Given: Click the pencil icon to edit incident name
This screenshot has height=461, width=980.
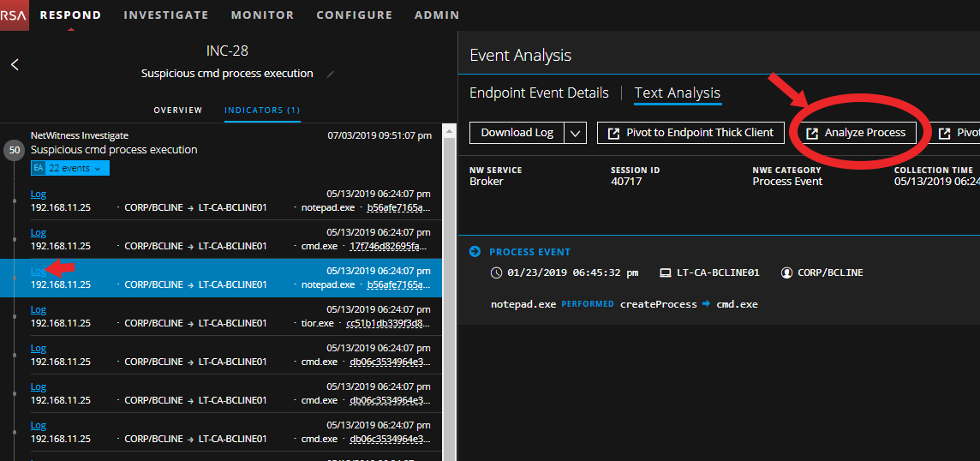Looking at the screenshot, I should [x=331, y=75].
